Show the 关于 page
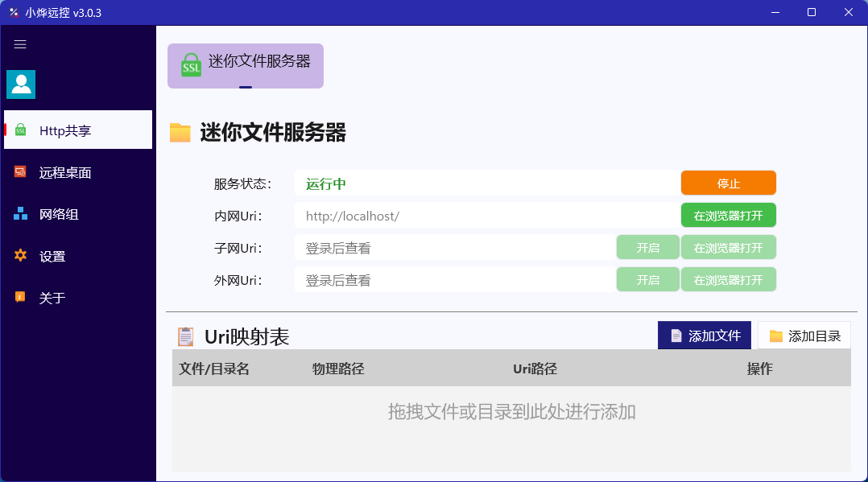 78,298
